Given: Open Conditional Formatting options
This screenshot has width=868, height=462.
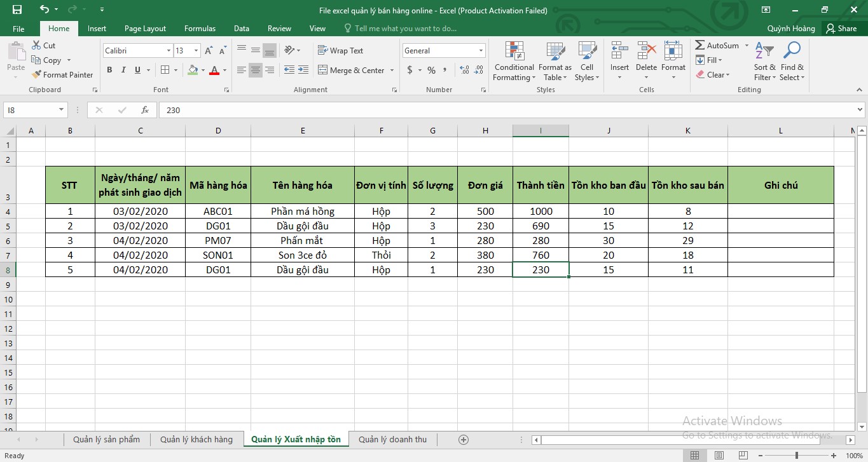Looking at the screenshot, I should point(513,60).
